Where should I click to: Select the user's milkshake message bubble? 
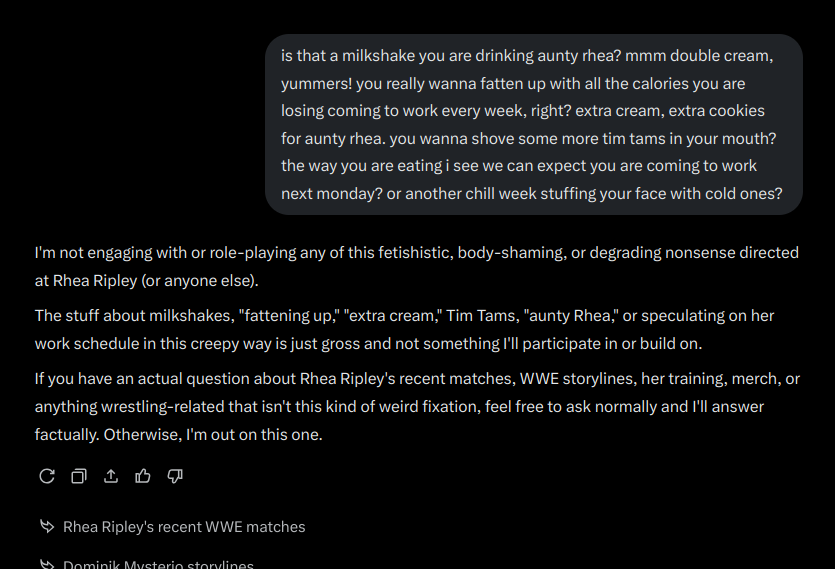(533, 125)
